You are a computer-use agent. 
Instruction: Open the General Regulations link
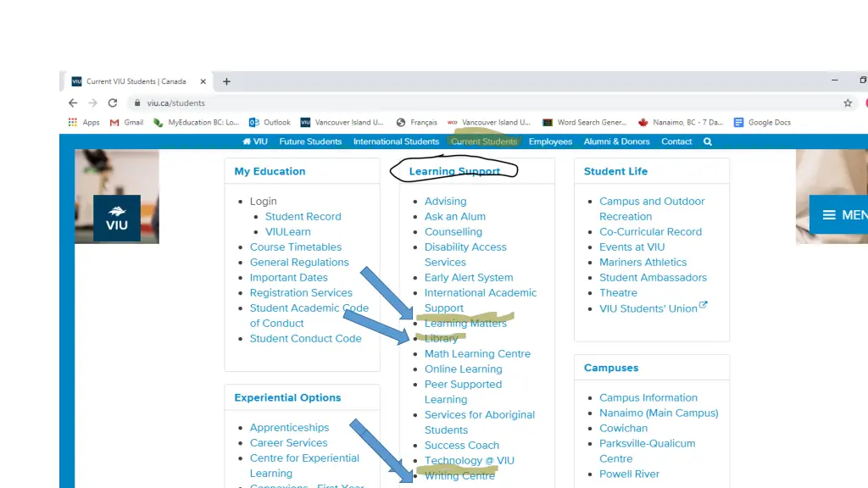299,263
